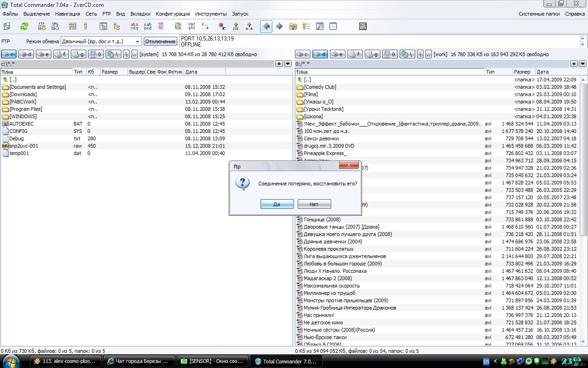Click the SFX toolbar icon
Image resolution: width=588 pixels, height=368 pixels.
click(363, 26)
